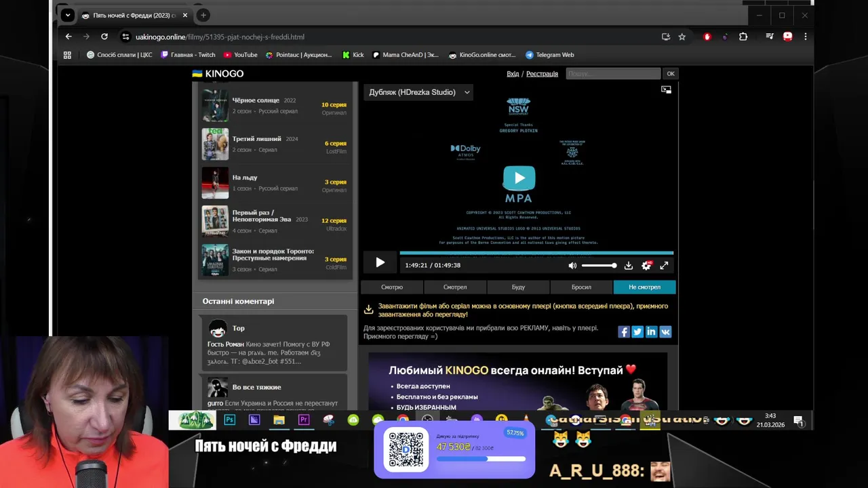Image resolution: width=868 pixels, height=488 pixels.
Task: Open the Chrome three-dot menu
Action: click(x=806, y=37)
